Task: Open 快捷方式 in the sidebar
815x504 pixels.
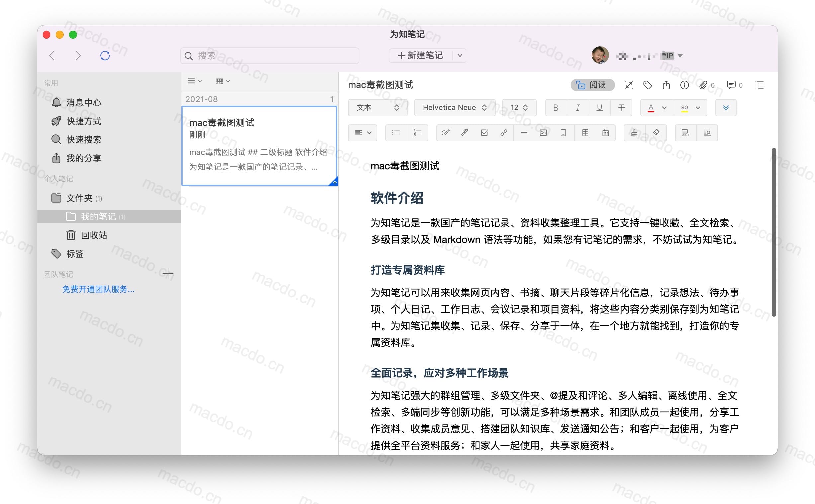Action: pos(76,121)
